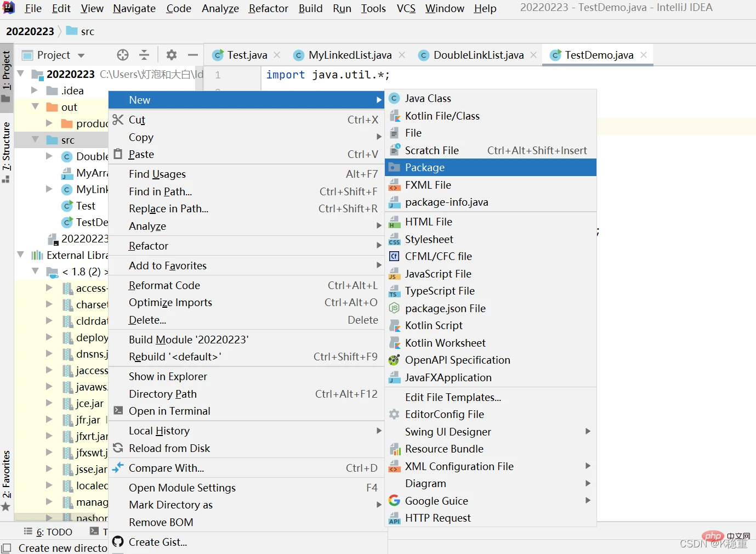The width and height of the screenshot is (756, 554).
Task: Click the GitHub icon beside Create Gist
Action: tap(118, 542)
